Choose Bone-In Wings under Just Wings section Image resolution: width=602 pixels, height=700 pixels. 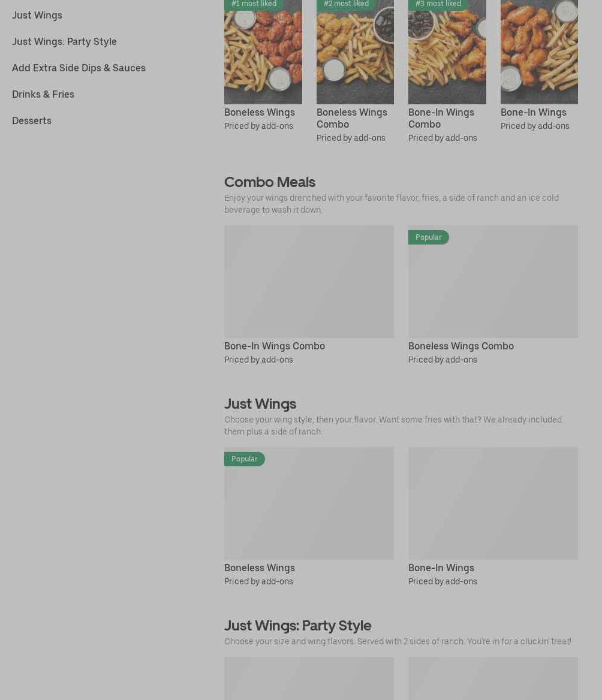point(441,568)
